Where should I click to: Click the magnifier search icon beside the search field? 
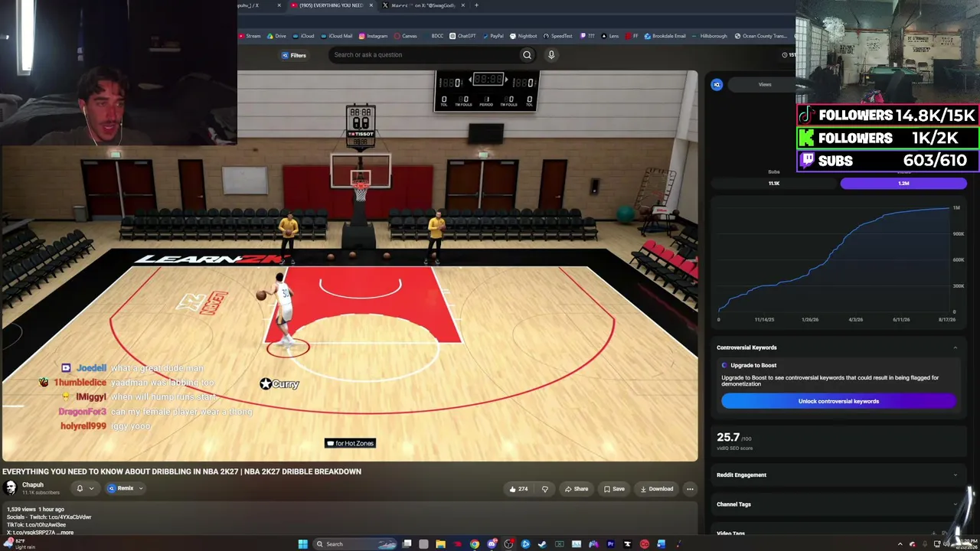click(527, 55)
